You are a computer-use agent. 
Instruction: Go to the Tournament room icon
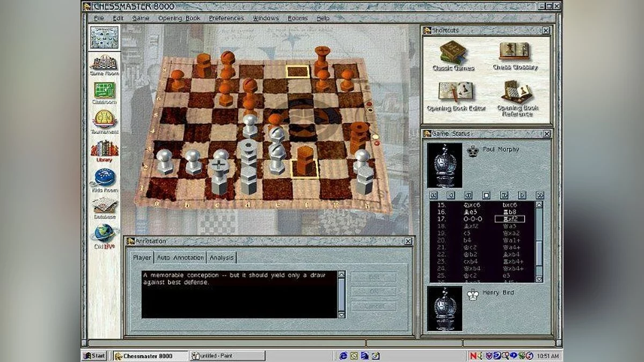click(104, 122)
